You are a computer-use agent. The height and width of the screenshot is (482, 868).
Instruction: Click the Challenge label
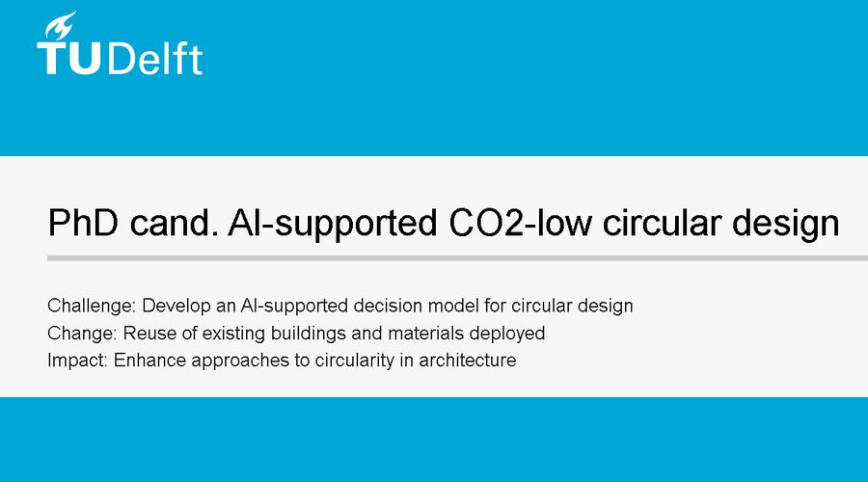92,306
